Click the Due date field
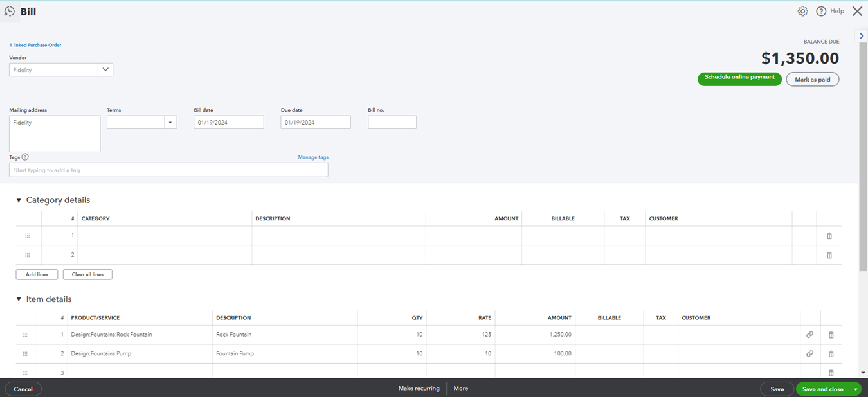The image size is (868, 397). 316,122
